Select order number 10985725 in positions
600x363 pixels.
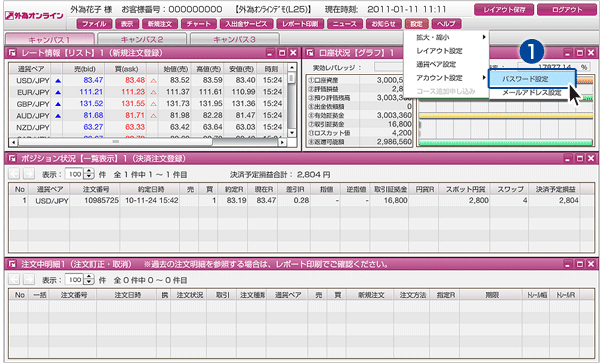point(101,200)
